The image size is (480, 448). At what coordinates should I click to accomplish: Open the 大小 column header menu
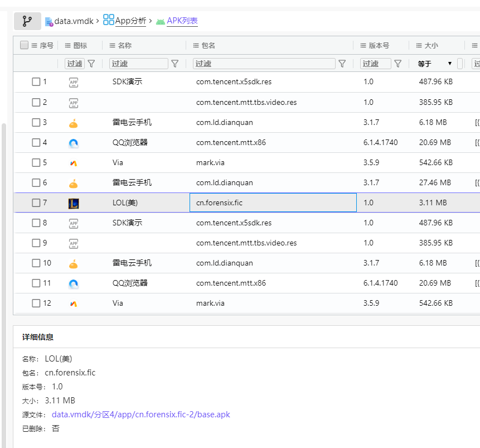click(x=419, y=46)
